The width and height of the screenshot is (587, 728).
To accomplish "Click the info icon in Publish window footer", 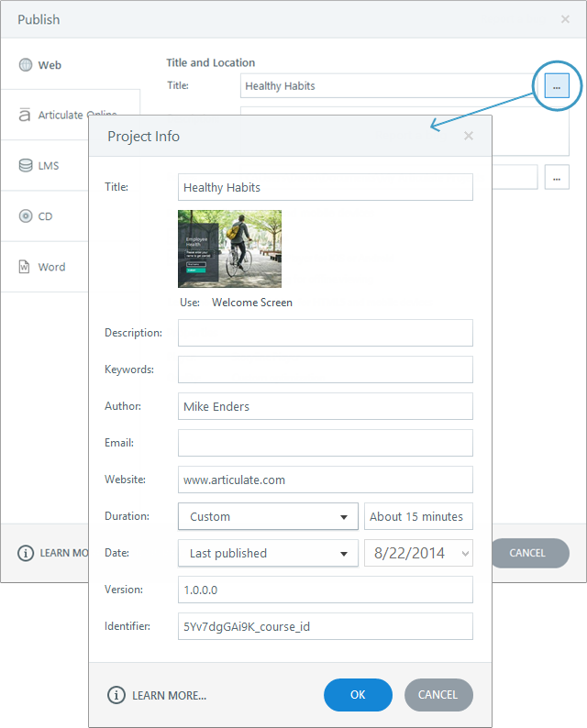I will pyautogui.click(x=26, y=553).
